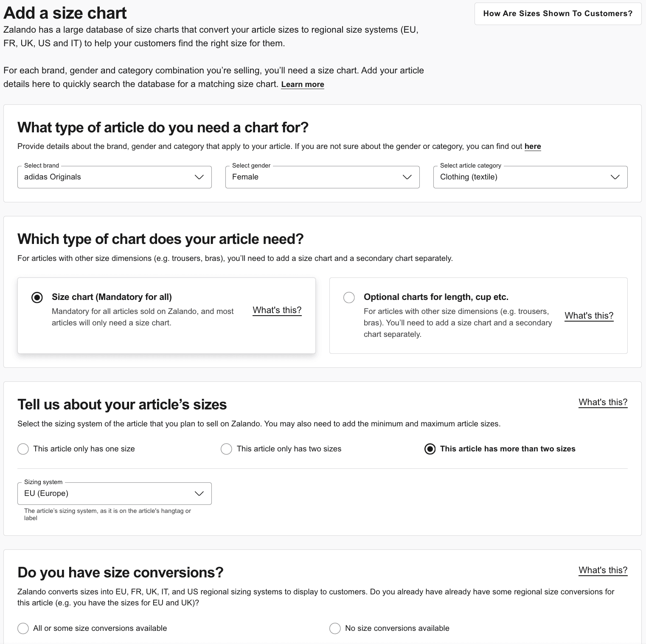Click What's this? for article's sizes section

603,402
